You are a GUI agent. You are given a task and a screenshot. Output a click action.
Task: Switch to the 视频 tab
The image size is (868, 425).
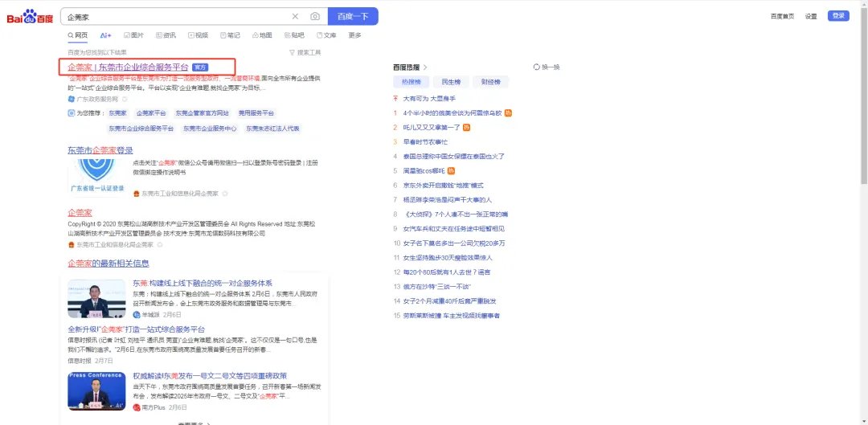pyautogui.click(x=199, y=35)
